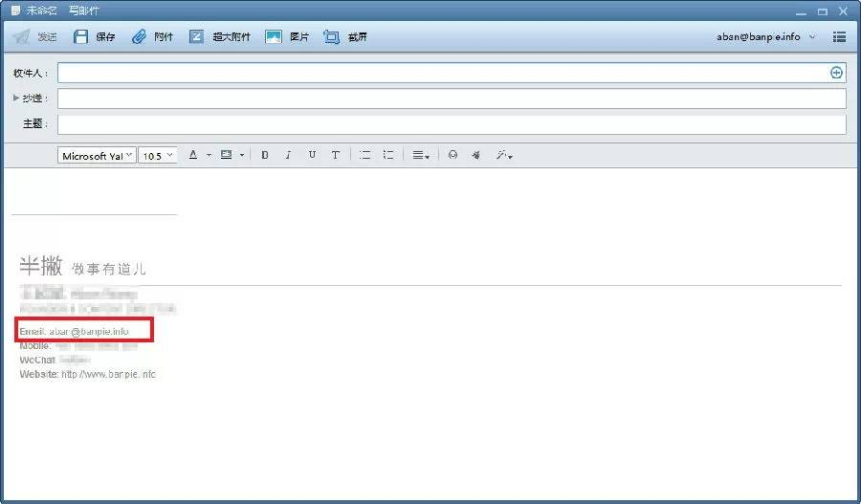Open the font color picker arrow
Viewport: 861px width, 504px height.
[x=209, y=155]
